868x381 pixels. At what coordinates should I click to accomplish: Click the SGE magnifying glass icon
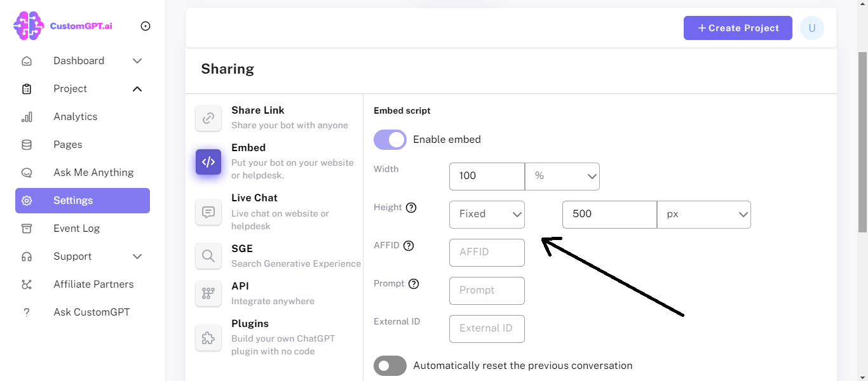point(208,256)
